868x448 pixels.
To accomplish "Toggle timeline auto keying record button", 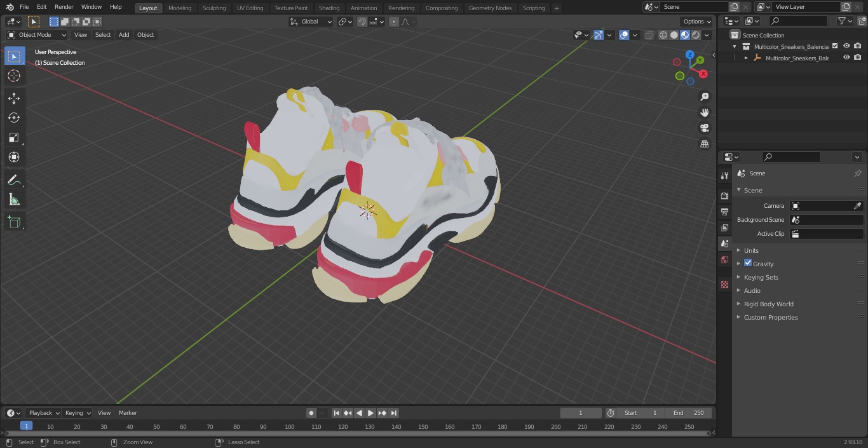I will [311, 413].
